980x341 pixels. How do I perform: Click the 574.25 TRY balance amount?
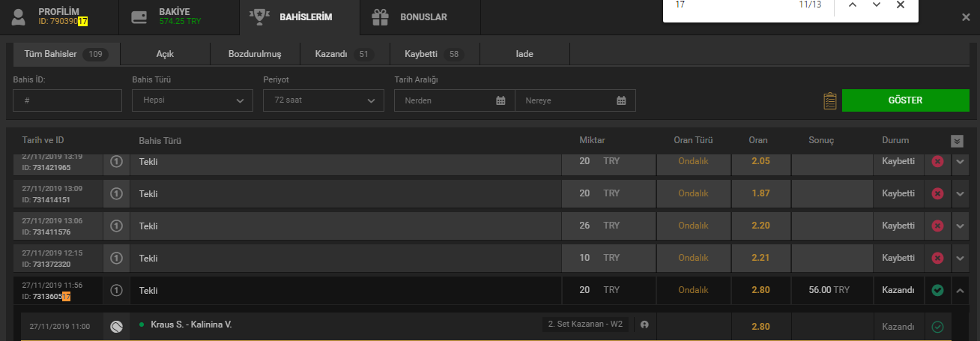click(x=181, y=22)
